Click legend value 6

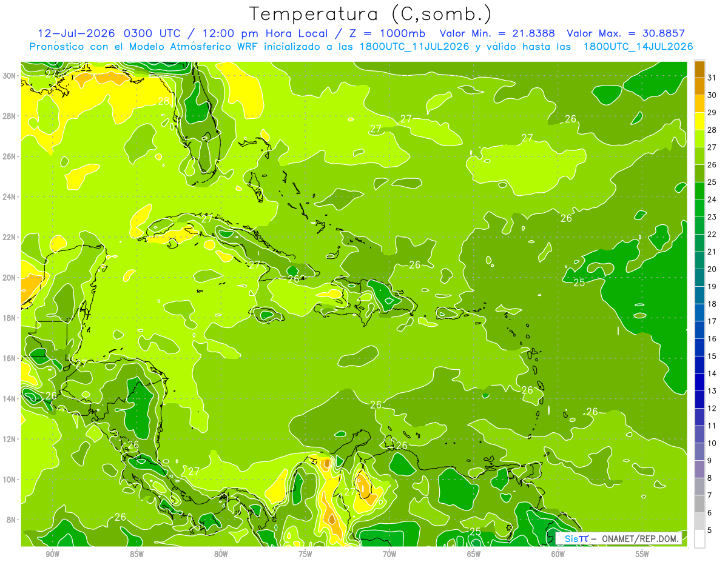(710, 513)
